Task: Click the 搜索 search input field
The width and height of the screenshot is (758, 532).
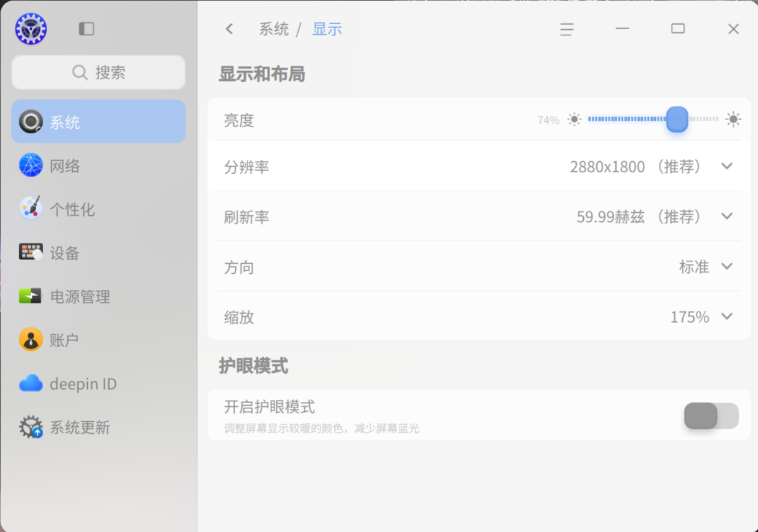Action: [x=98, y=72]
